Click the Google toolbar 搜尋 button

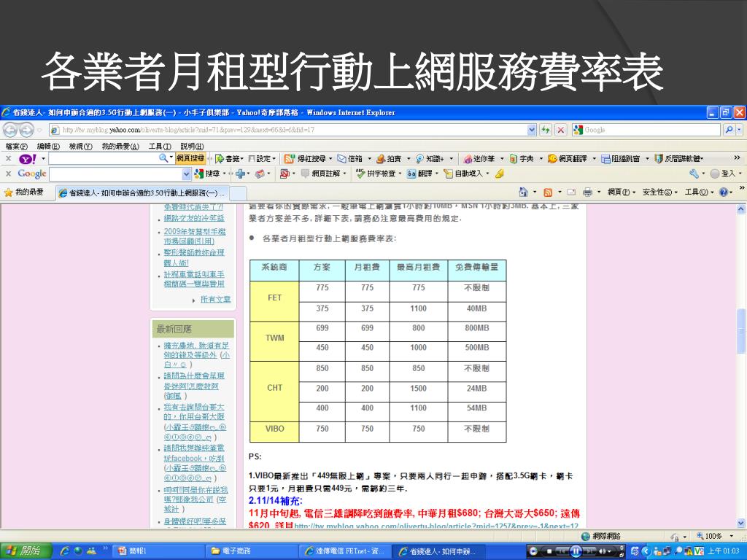click(208, 174)
